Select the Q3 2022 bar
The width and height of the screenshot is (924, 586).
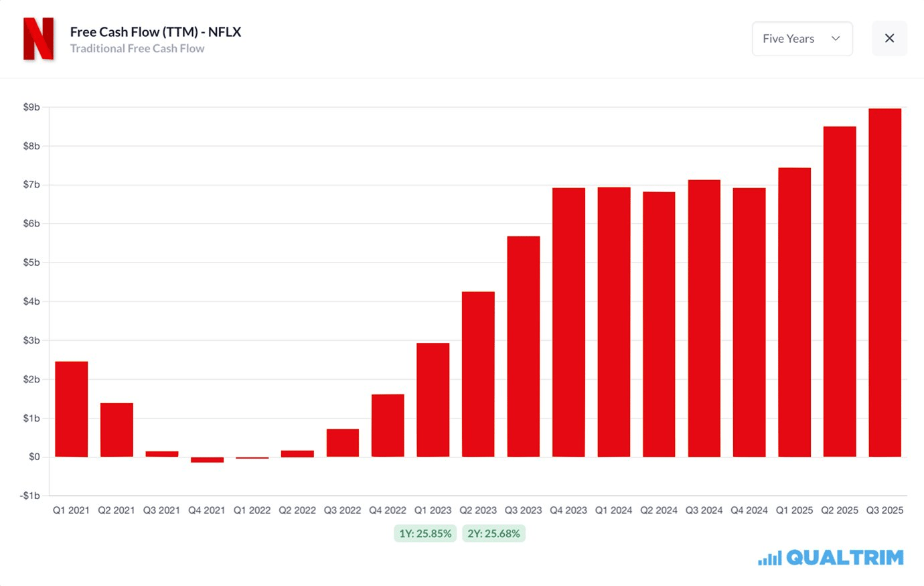pos(343,443)
